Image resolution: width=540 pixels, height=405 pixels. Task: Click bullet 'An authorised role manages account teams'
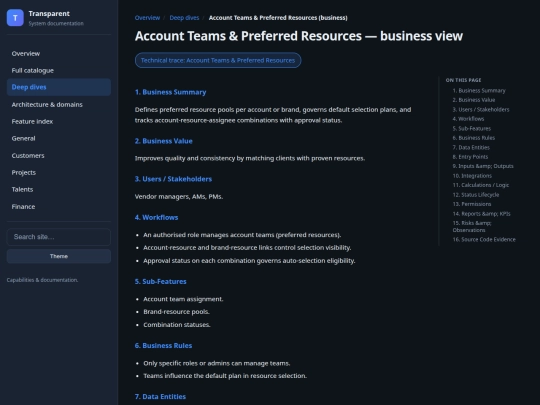(x=242, y=235)
